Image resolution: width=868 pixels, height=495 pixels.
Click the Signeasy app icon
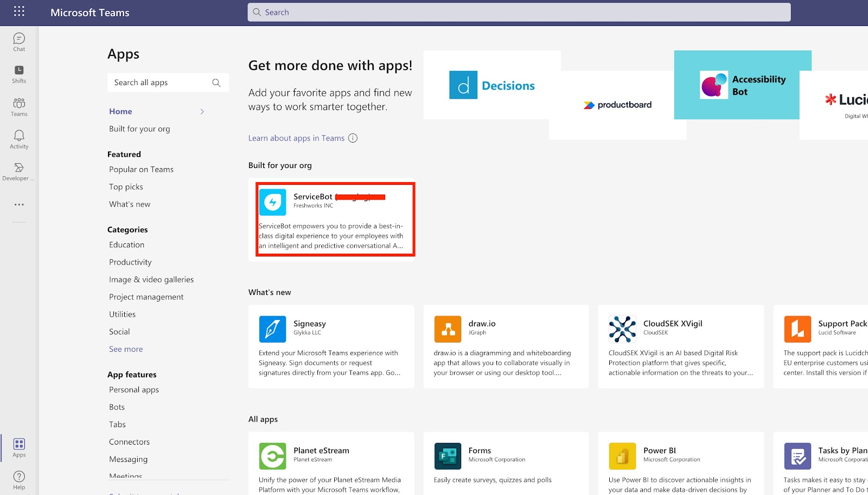tap(272, 329)
